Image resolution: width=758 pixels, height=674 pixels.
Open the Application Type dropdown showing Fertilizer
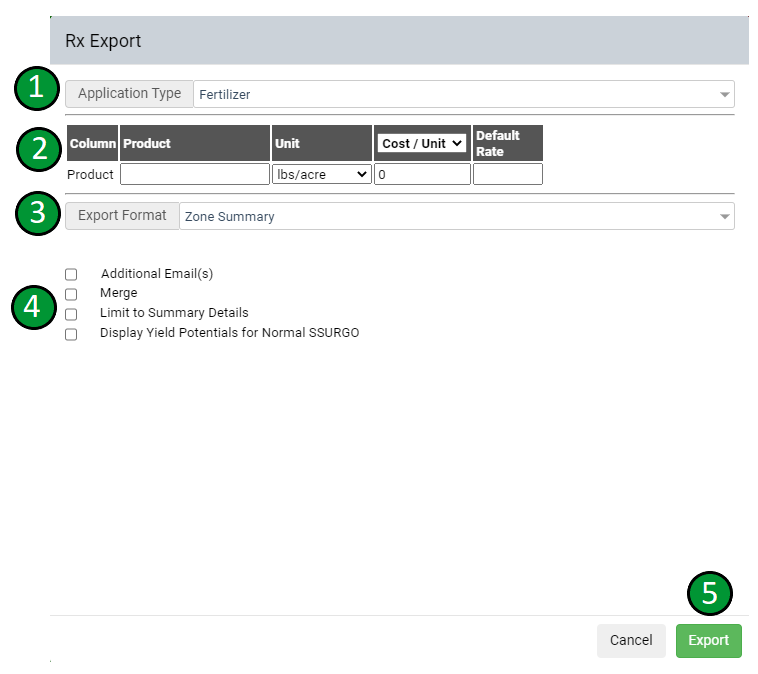[x=464, y=94]
